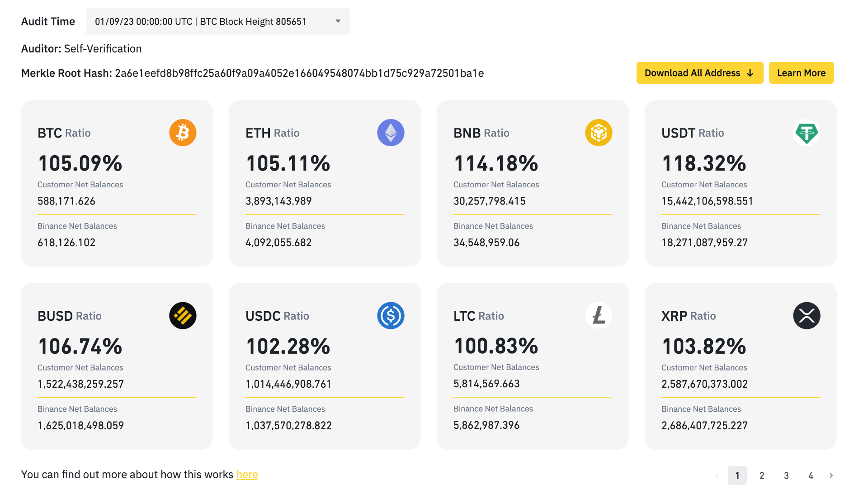Go to page 3
Screen dimensions: 868x504
(x=786, y=475)
